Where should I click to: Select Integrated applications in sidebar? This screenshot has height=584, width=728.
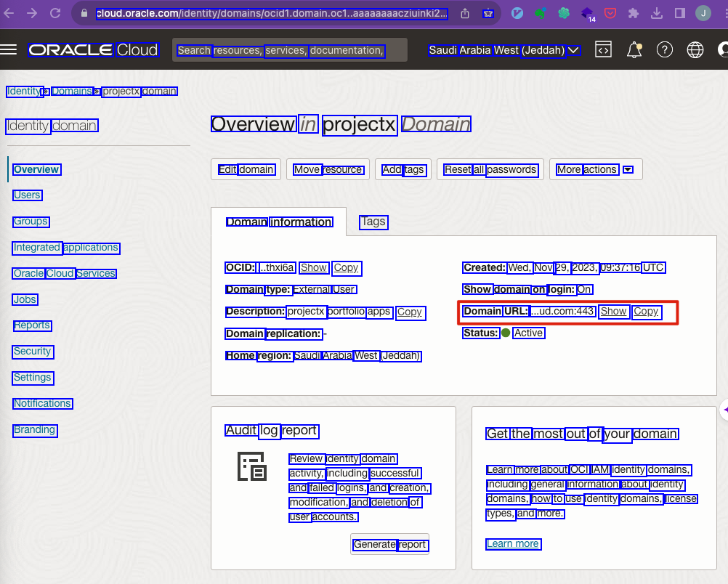(x=65, y=248)
